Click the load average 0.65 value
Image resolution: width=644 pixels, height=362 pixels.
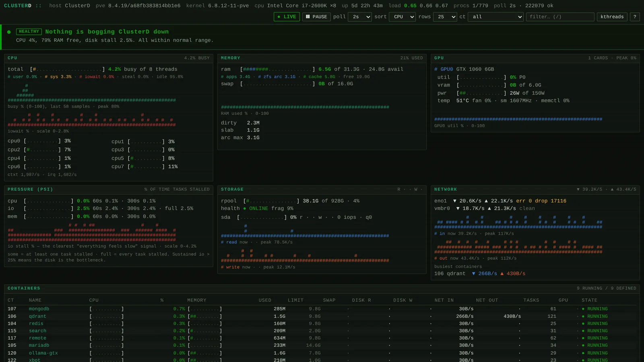pyautogui.click(x=411, y=6)
